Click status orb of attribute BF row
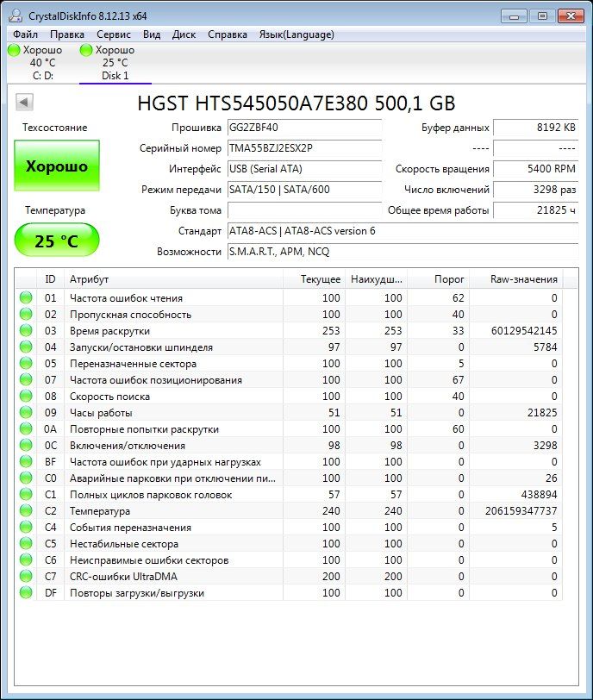The height and width of the screenshot is (700, 593). point(26,461)
